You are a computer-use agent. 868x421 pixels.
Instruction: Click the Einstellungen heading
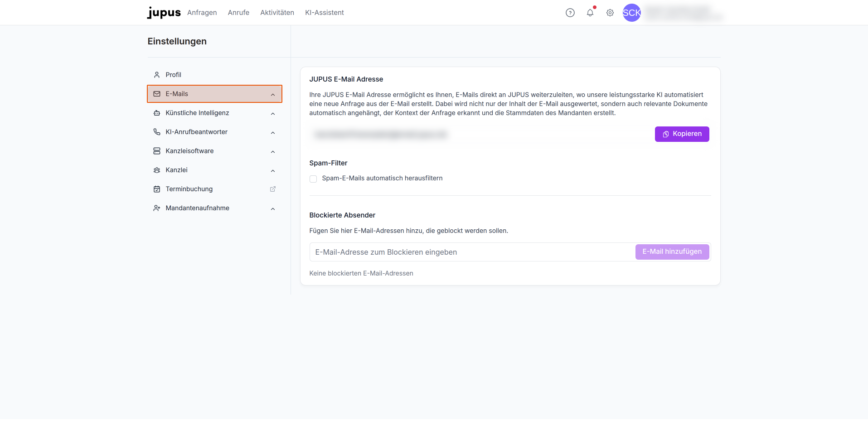[x=177, y=41]
